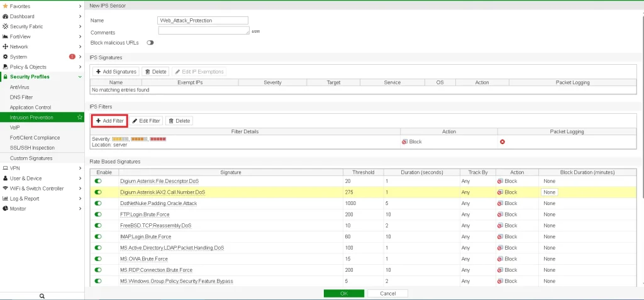Click the MS.Windows.Group.Policy.Security.Feature.Bypass signature name
This screenshot has height=300, width=644.
coord(177,281)
